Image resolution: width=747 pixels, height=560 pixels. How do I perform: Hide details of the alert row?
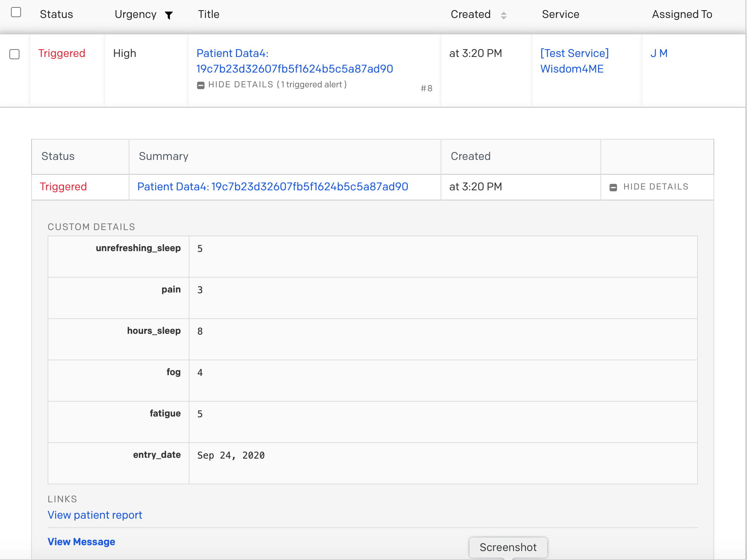(x=649, y=187)
